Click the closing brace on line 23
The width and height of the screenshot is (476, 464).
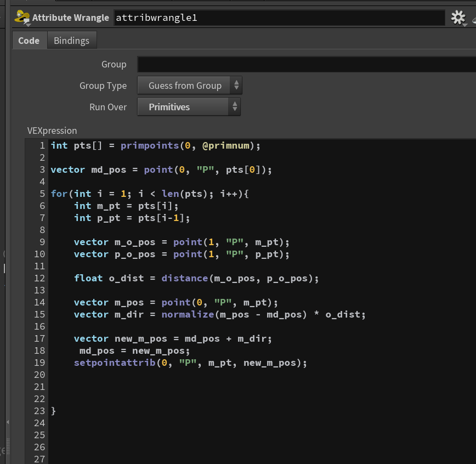pyautogui.click(x=53, y=411)
